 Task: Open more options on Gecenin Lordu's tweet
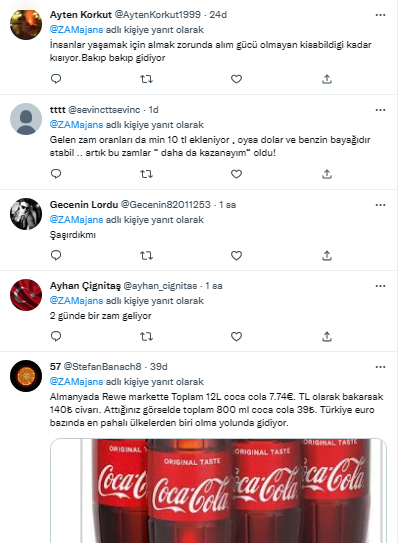pos(380,205)
